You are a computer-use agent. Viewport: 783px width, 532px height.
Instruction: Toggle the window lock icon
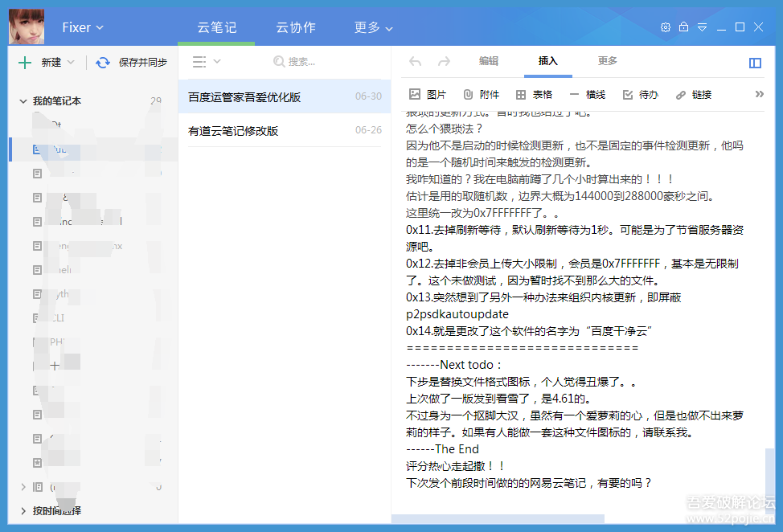(x=683, y=27)
